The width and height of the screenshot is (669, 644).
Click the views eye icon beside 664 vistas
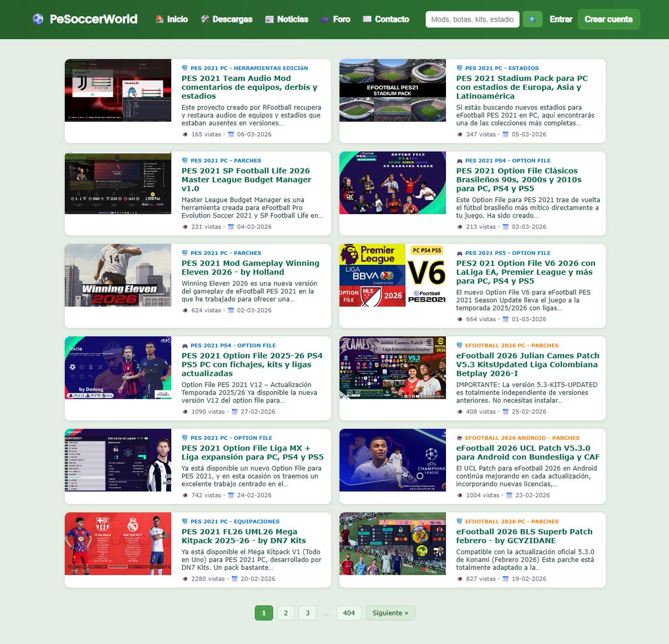tap(460, 319)
